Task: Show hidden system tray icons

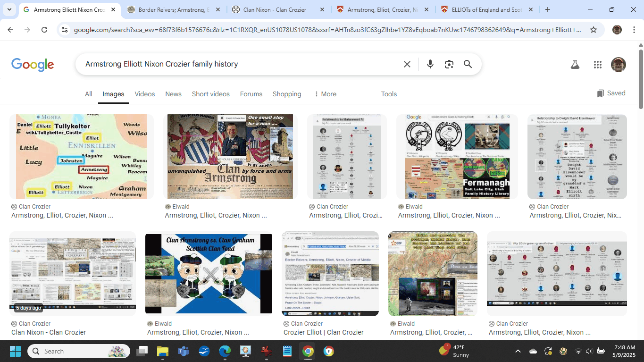Action: click(x=518, y=351)
